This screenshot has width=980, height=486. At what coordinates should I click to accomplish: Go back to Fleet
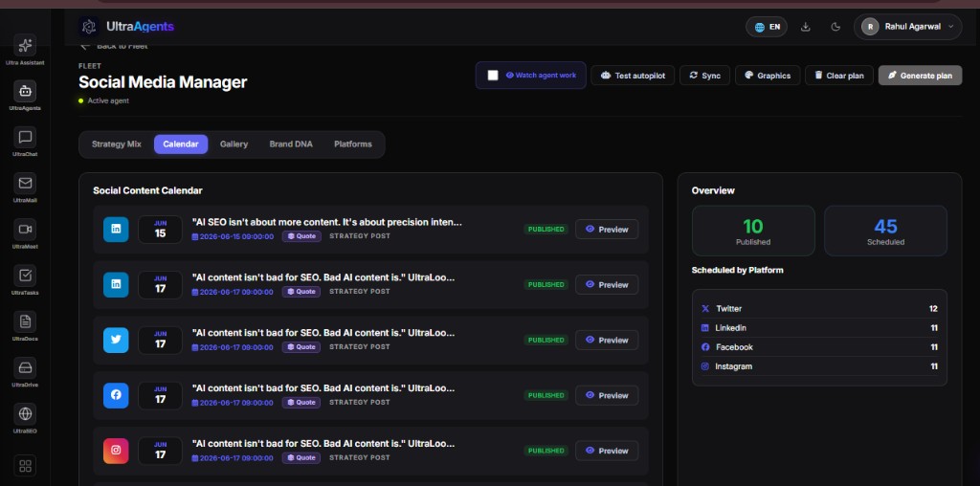click(x=114, y=46)
